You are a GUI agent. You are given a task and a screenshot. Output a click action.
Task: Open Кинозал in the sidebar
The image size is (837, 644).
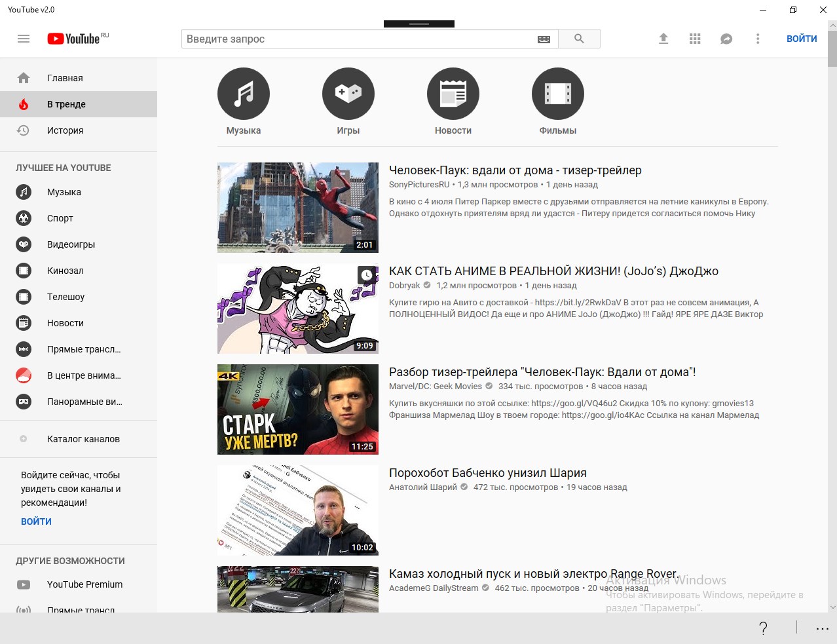(79, 271)
